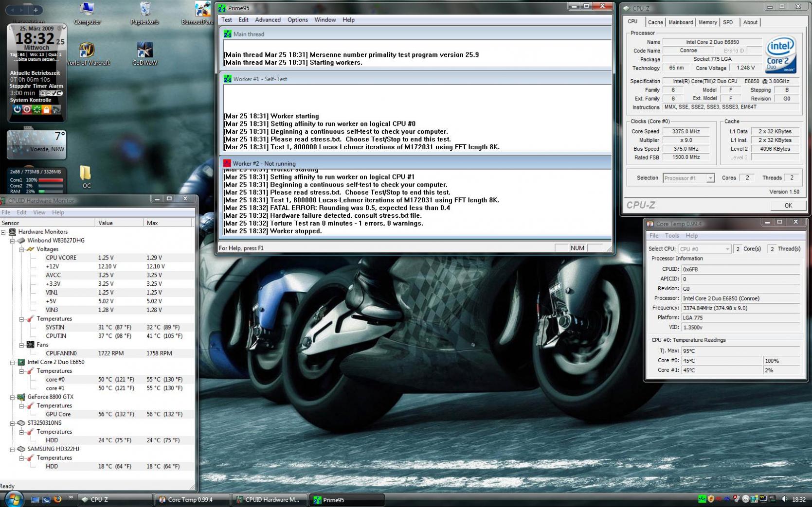Click the green restart icon in System Kontrolle
Screen dimensions: 812x507
pos(36,109)
